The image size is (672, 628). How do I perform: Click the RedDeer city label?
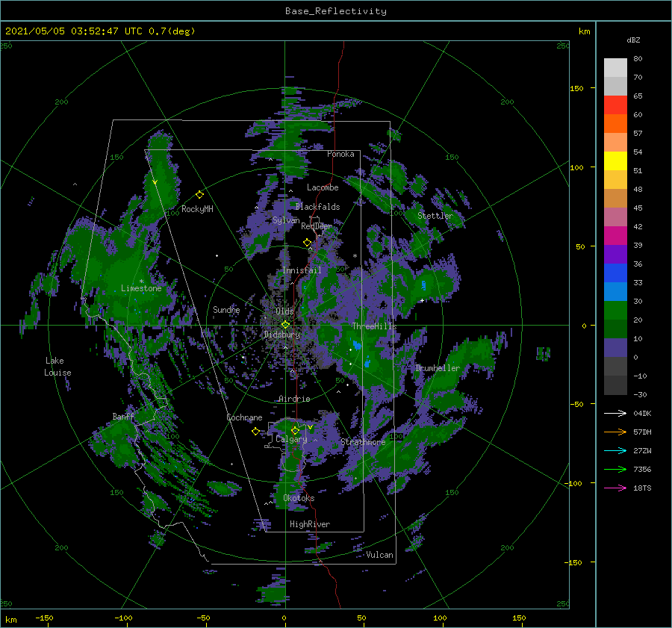[317, 226]
